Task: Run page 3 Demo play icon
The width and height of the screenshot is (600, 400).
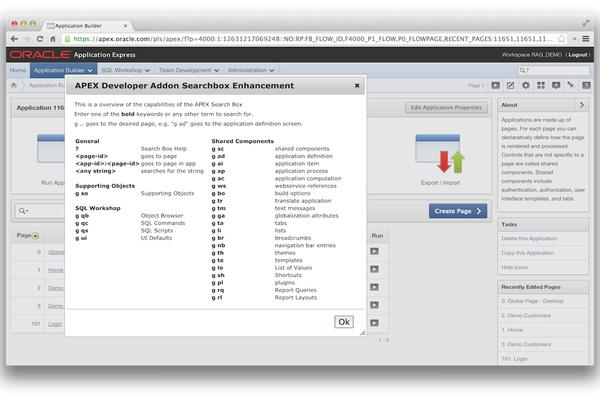Action: click(x=374, y=305)
